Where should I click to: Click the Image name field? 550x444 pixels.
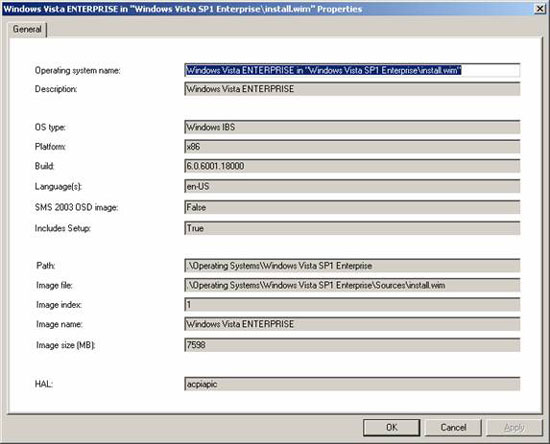tap(352, 324)
